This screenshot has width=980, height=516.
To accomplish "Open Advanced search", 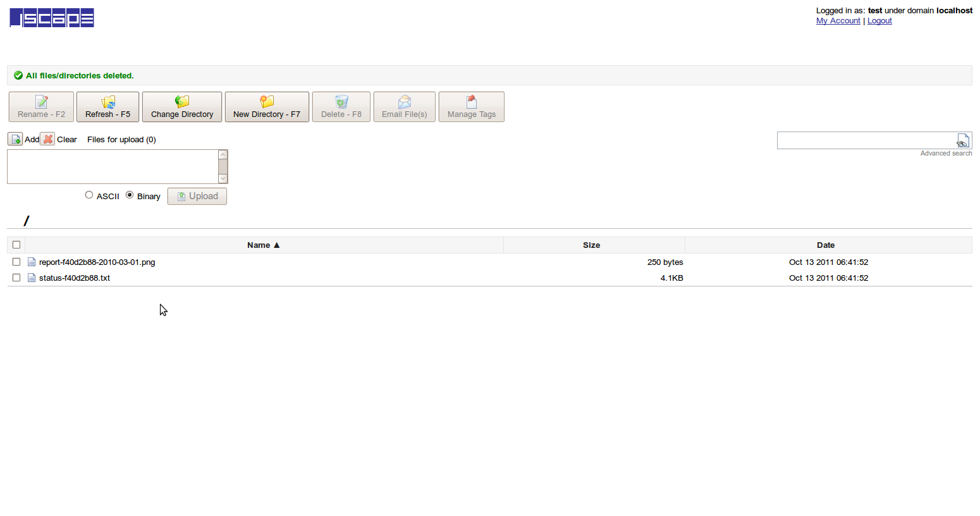I will (x=946, y=153).
